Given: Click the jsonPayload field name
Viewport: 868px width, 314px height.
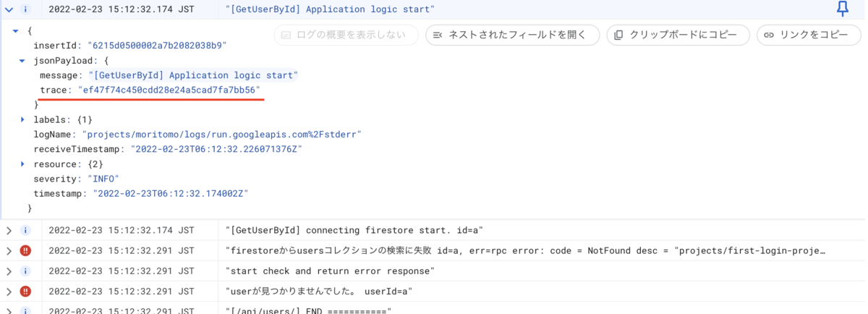Looking at the screenshot, I should pyautogui.click(x=62, y=61).
